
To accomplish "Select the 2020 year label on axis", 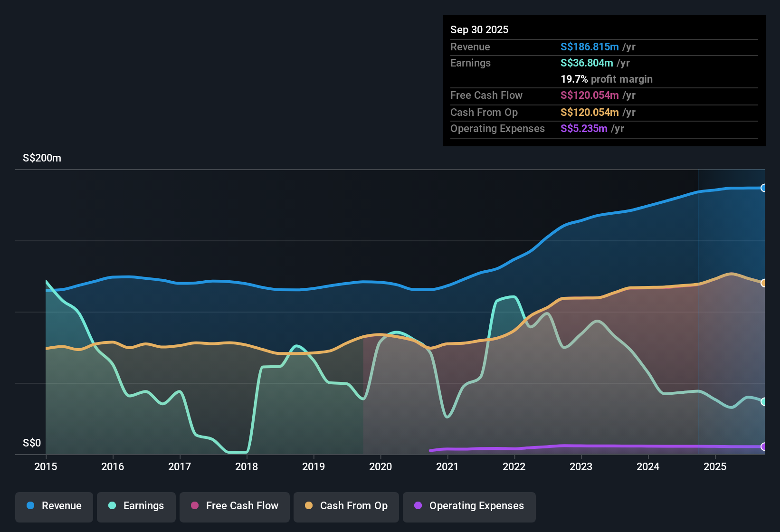I will point(380,467).
